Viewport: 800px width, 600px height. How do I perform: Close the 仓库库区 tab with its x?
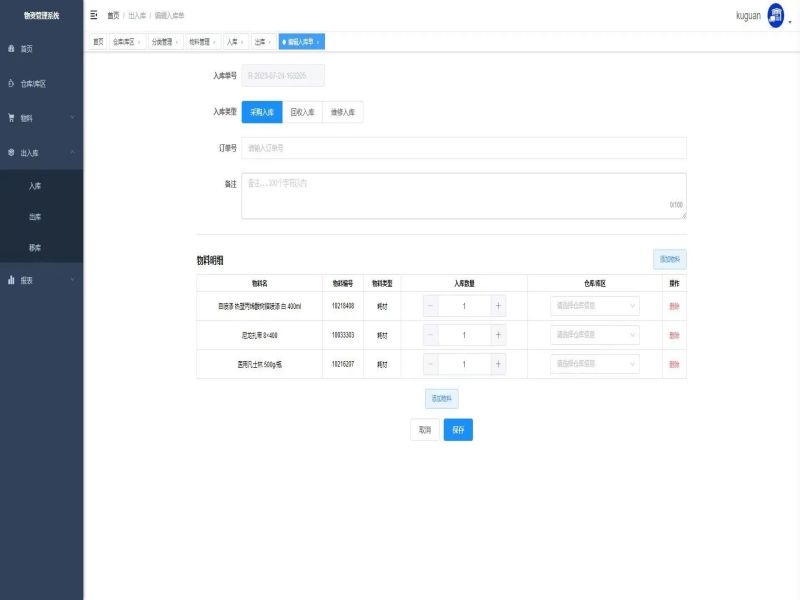(x=139, y=42)
